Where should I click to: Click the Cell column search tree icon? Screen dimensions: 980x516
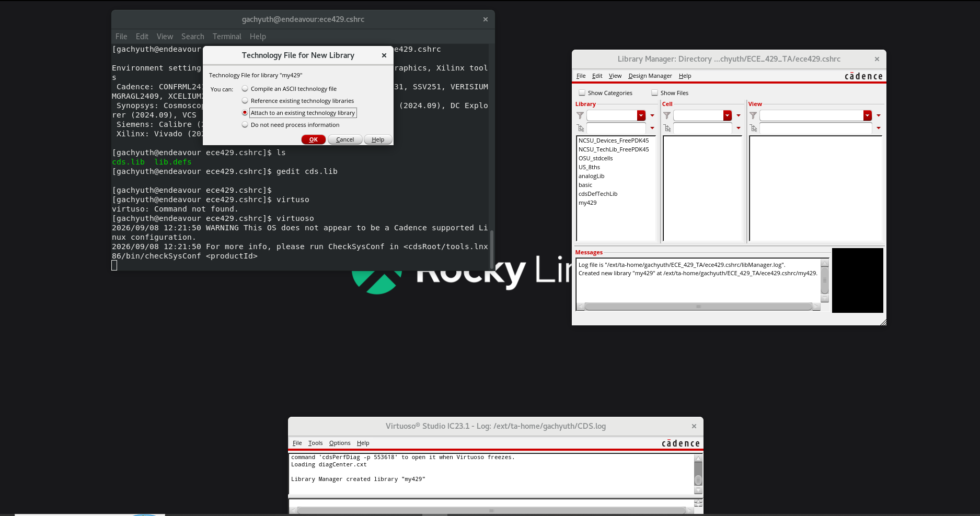coord(667,128)
